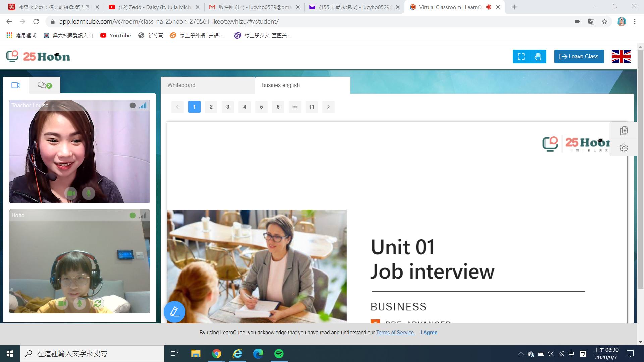Toggle Hoho's camera on or off
The width and height of the screenshot is (644, 362).
pyautogui.click(x=62, y=303)
